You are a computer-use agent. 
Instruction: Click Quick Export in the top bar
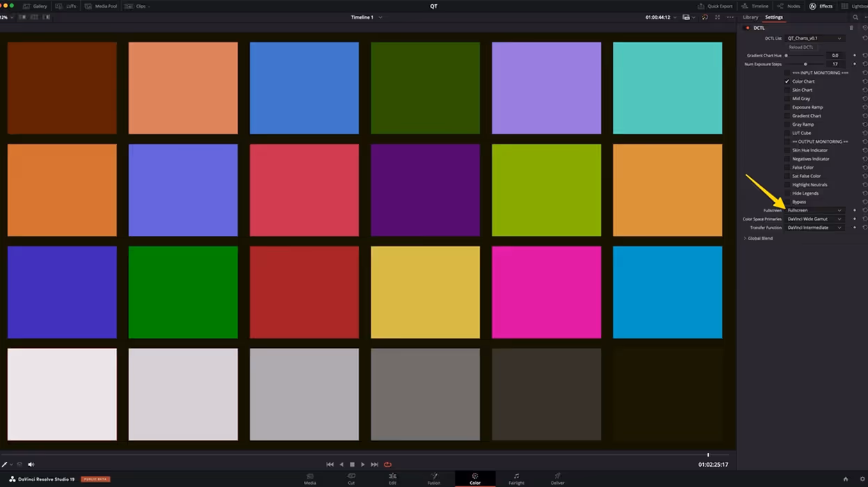[715, 6]
